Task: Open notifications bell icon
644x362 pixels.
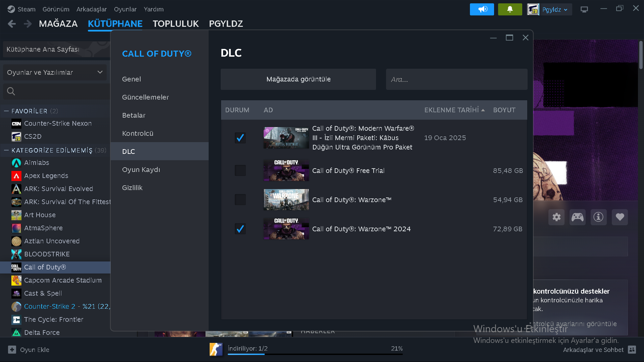Action: point(510,9)
